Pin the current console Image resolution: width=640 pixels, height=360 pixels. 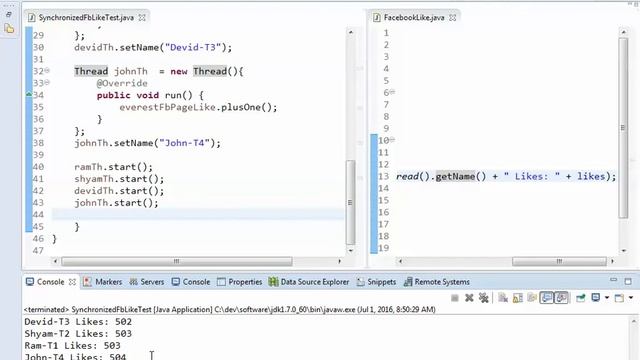coord(580,298)
